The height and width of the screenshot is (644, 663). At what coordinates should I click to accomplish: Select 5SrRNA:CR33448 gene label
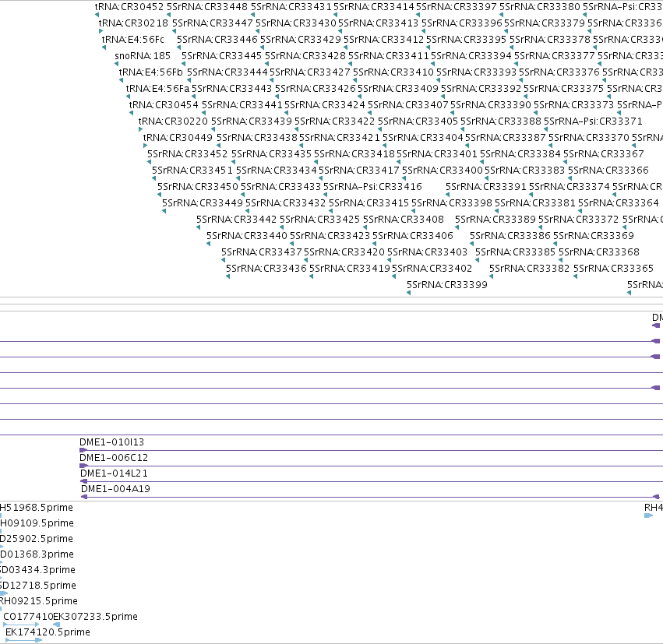tap(207, 7)
